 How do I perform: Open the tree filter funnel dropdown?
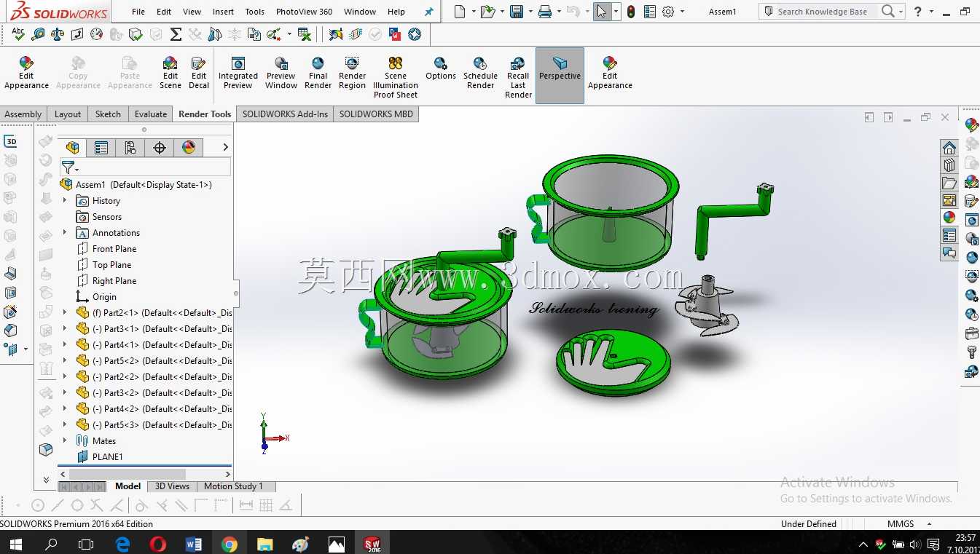pyautogui.click(x=70, y=167)
